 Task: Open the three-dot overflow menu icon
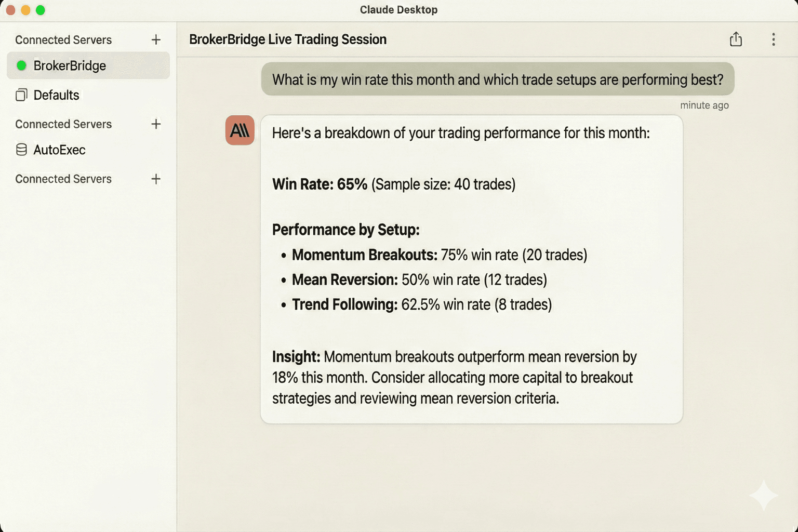(x=773, y=39)
